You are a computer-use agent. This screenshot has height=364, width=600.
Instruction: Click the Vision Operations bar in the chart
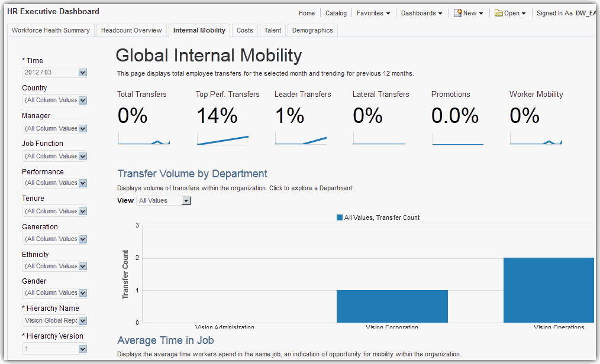pyautogui.click(x=549, y=290)
